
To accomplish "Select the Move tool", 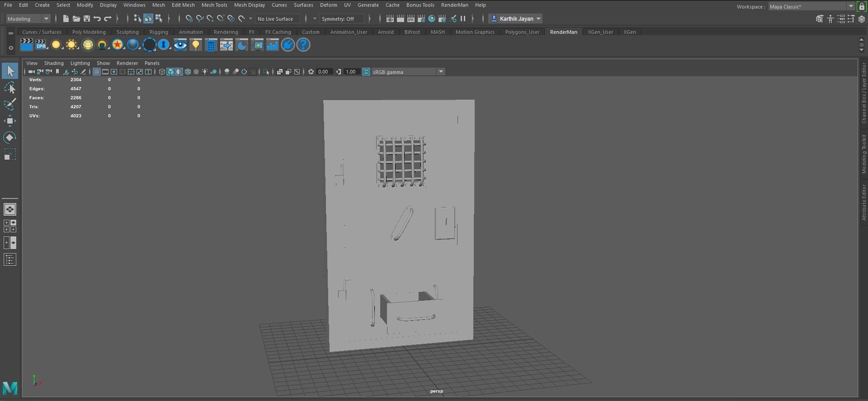I will 10,121.
